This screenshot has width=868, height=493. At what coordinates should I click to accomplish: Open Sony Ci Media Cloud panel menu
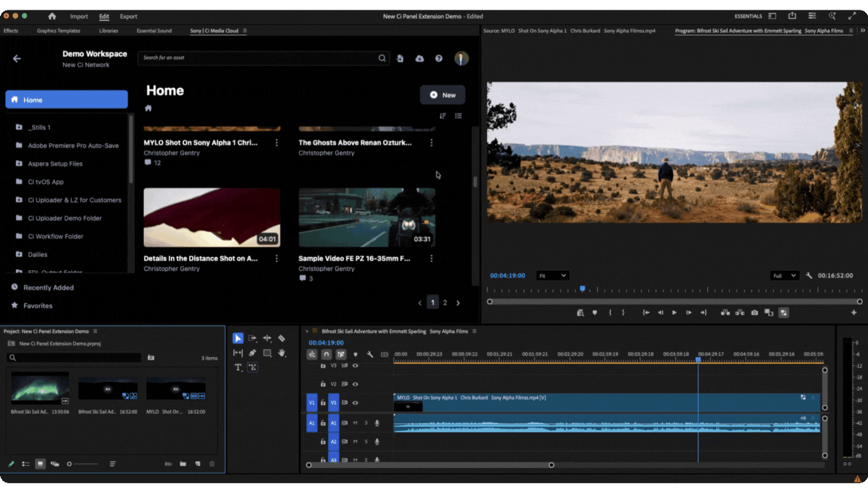click(245, 31)
